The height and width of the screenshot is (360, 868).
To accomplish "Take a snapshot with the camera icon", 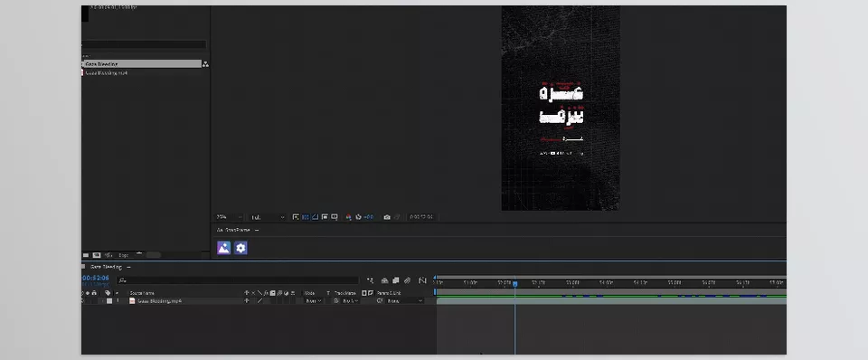I will [x=387, y=217].
